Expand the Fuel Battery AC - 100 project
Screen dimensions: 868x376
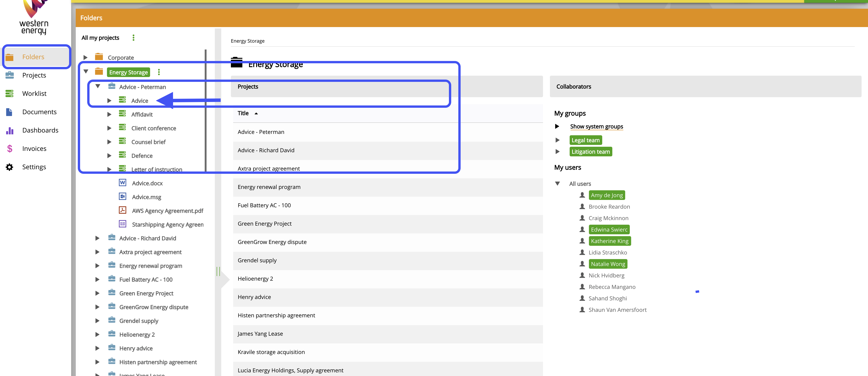pos(97,280)
